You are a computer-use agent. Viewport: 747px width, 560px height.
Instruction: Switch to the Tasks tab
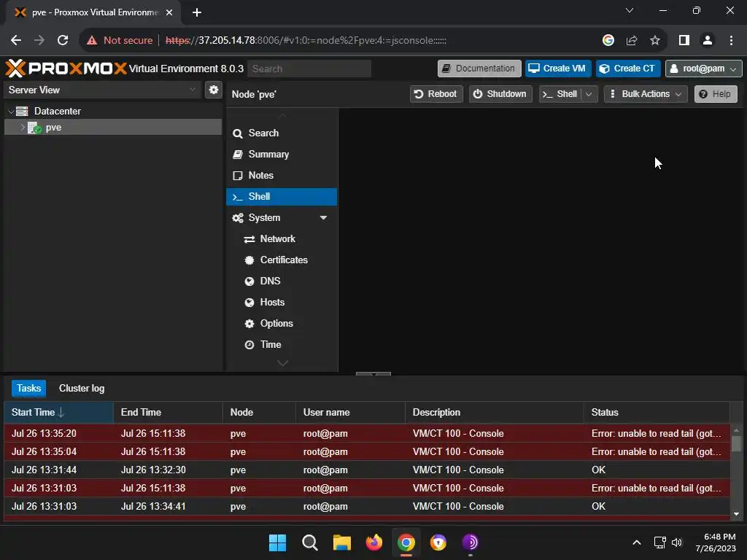[x=29, y=388]
